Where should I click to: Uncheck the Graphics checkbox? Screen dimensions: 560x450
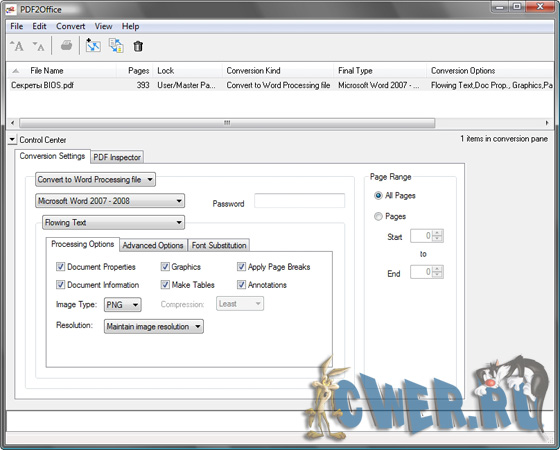[165, 267]
